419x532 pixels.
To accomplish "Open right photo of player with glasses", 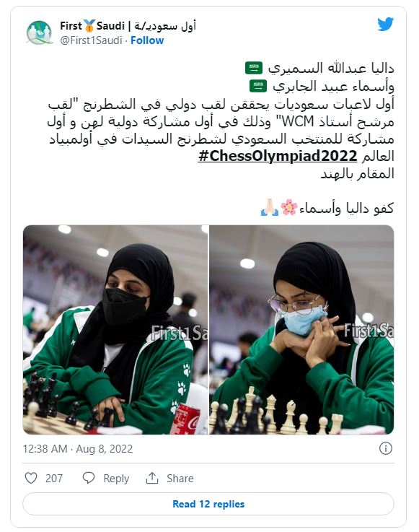I will click(301, 330).
